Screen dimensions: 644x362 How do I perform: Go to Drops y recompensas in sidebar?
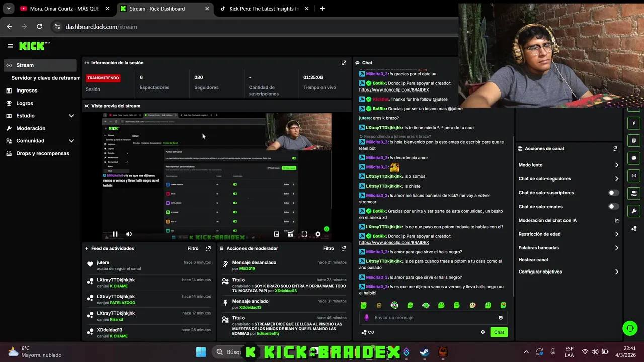click(x=43, y=153)
